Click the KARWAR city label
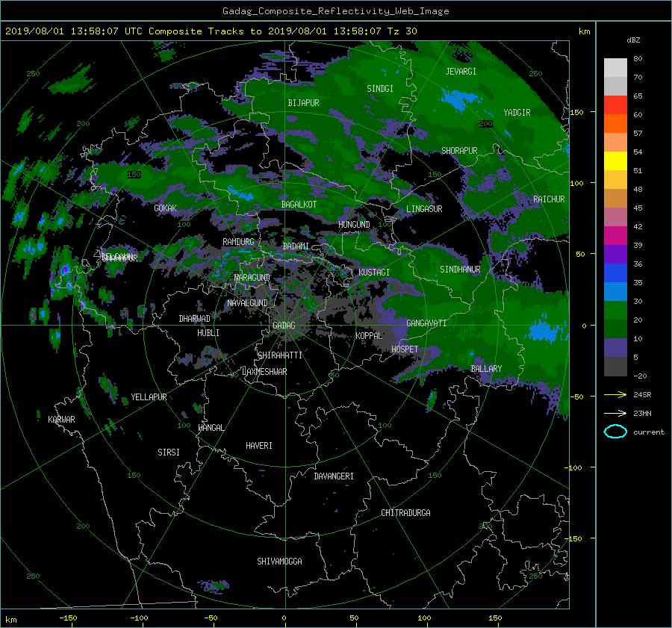 (62, 419)
